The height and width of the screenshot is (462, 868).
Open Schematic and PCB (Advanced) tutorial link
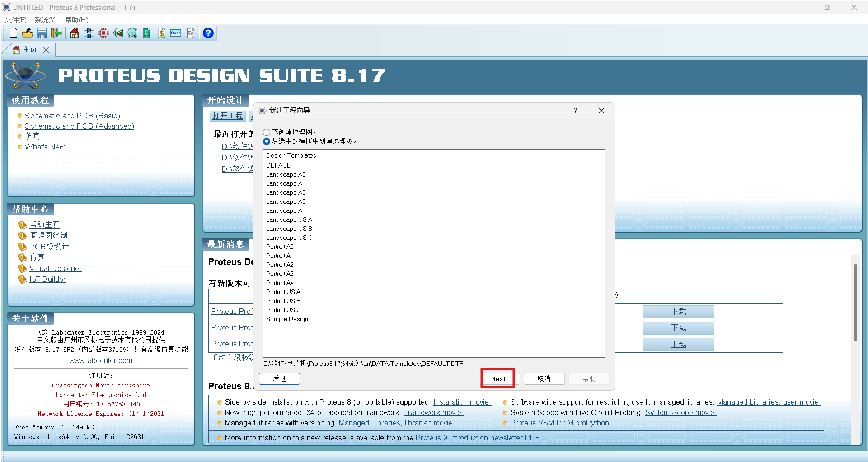point(80,126)
